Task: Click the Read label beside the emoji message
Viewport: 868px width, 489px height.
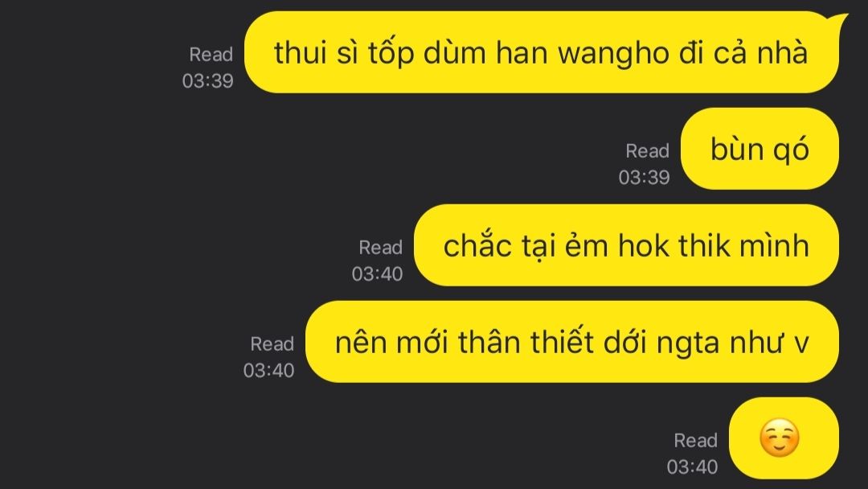Action: 695,440
